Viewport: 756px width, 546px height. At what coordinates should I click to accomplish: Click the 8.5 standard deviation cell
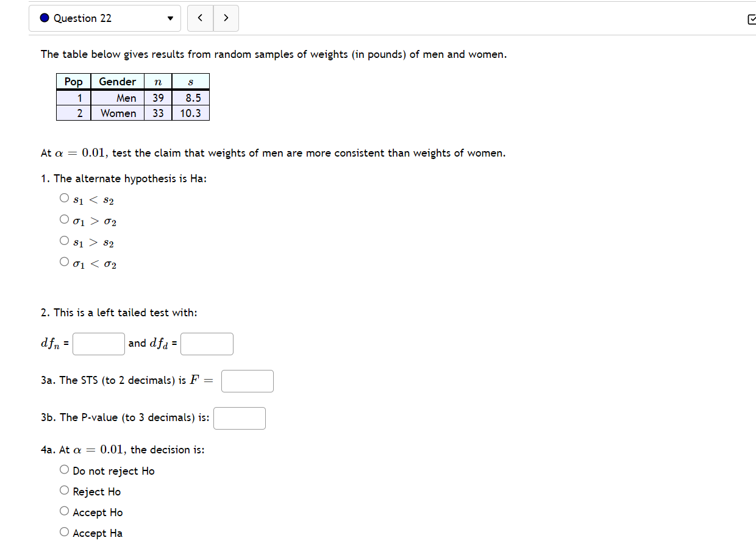click(x=191, y=98)
